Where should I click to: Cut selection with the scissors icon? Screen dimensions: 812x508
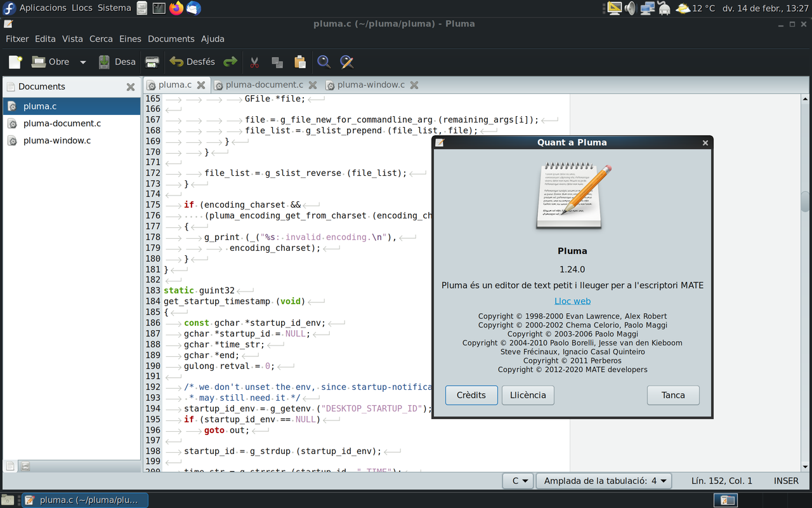coord(254,62)
